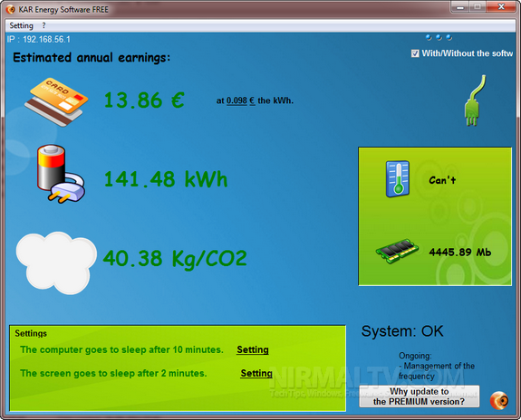
Task: Click the green power plug icon
Action: (x=475, y=100)
